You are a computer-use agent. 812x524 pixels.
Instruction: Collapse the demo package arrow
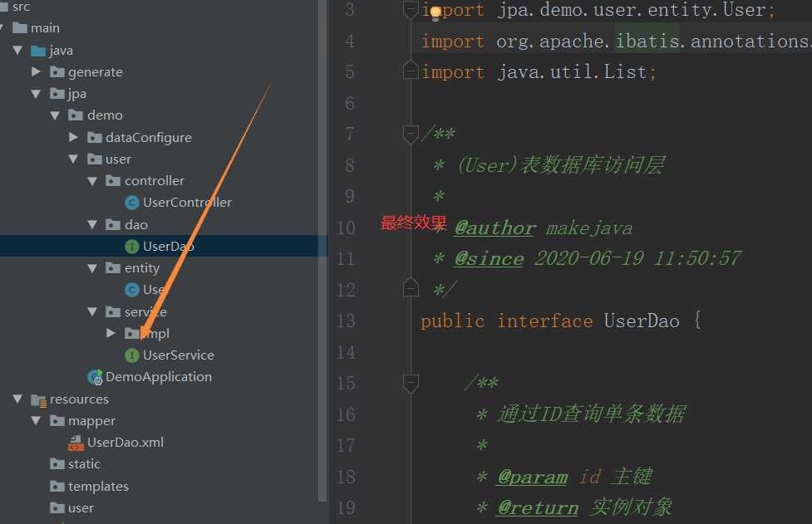tap(55, 115)
